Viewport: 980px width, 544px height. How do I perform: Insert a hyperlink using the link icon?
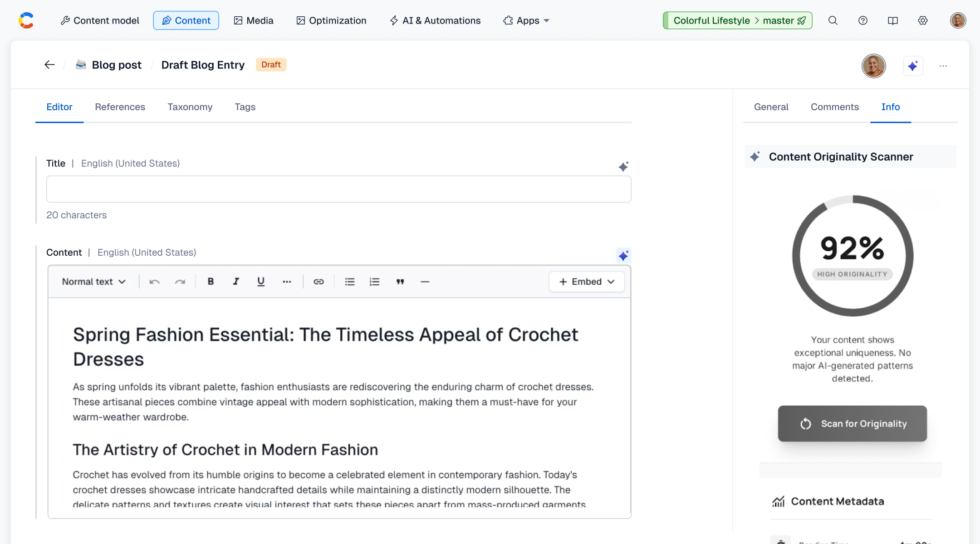(318, 282)
